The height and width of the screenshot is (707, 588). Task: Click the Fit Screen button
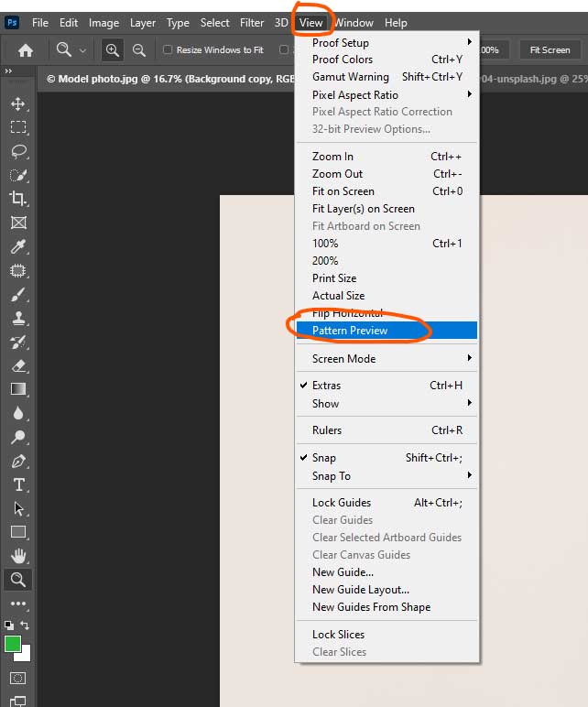tap(550, 49)
